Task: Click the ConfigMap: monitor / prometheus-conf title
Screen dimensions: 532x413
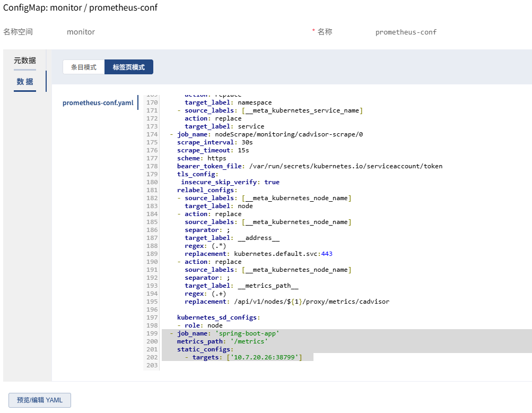Action: click(x=81, y=7)
